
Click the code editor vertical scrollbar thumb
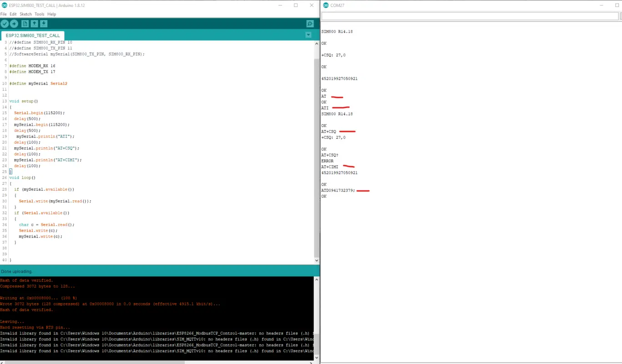point(317,157)
